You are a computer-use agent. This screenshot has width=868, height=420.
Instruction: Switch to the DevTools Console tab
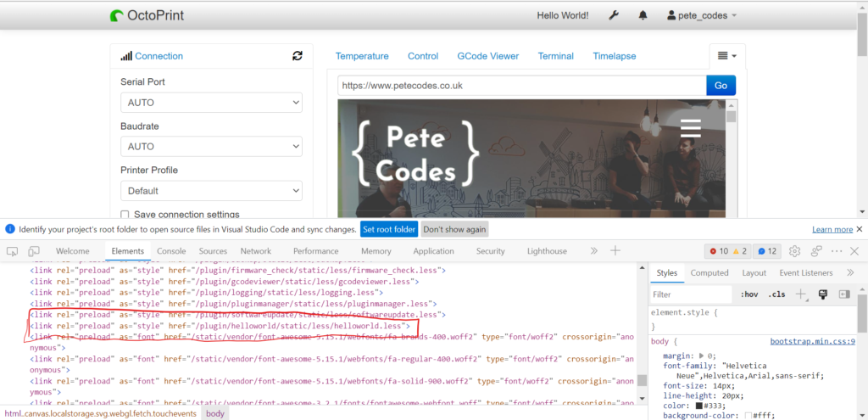171,251
